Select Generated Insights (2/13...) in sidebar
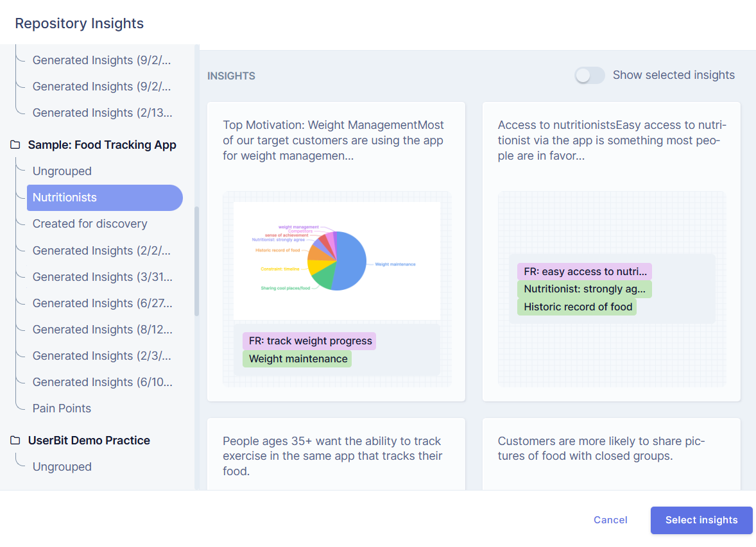Image resolution: width=756 pixels, height=547 pixels. [102, 113]
